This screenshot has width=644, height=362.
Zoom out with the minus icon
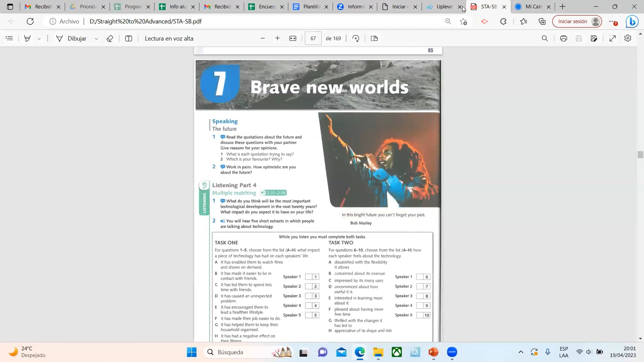click(263, 39)
